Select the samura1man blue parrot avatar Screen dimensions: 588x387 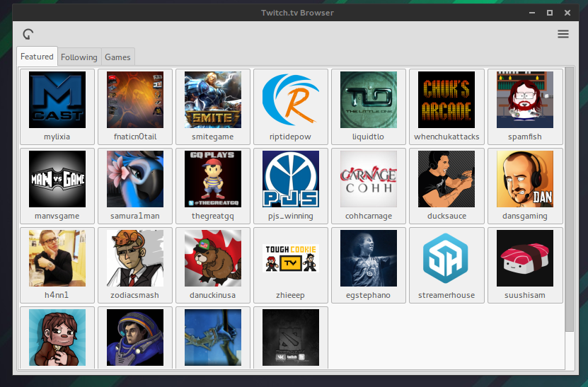point(135,179)
